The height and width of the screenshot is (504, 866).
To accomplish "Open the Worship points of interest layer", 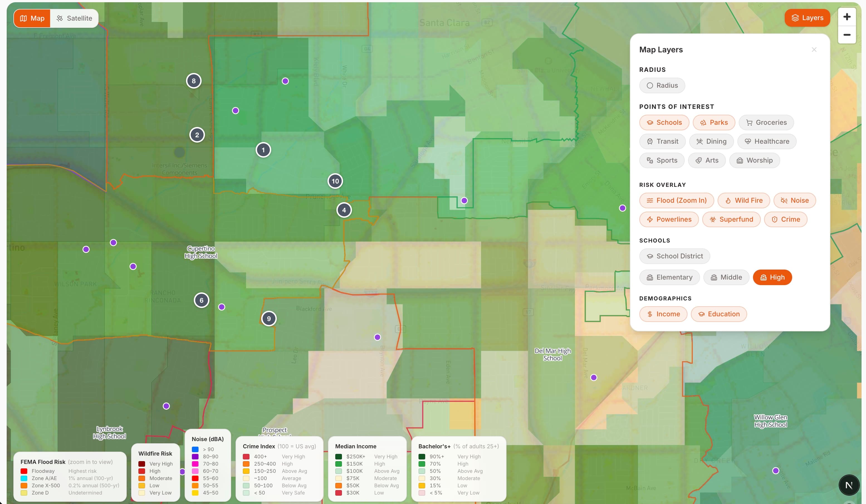I will pyautogui.click(x=754, y=160).
